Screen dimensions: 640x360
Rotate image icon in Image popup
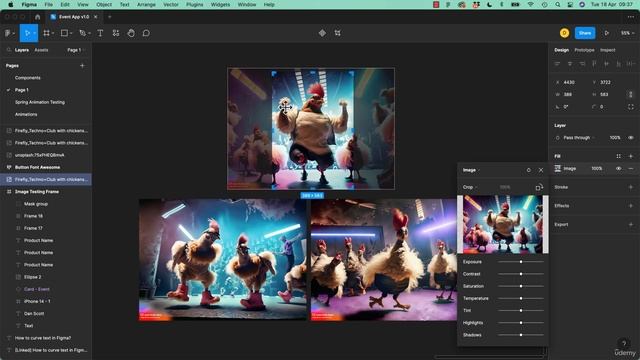point(539,187)
